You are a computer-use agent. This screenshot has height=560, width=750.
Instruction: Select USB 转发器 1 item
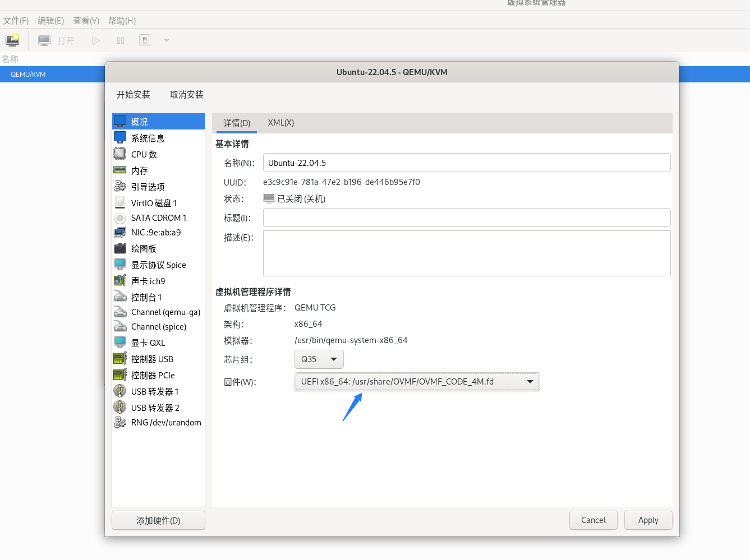(x=154, y=392)
